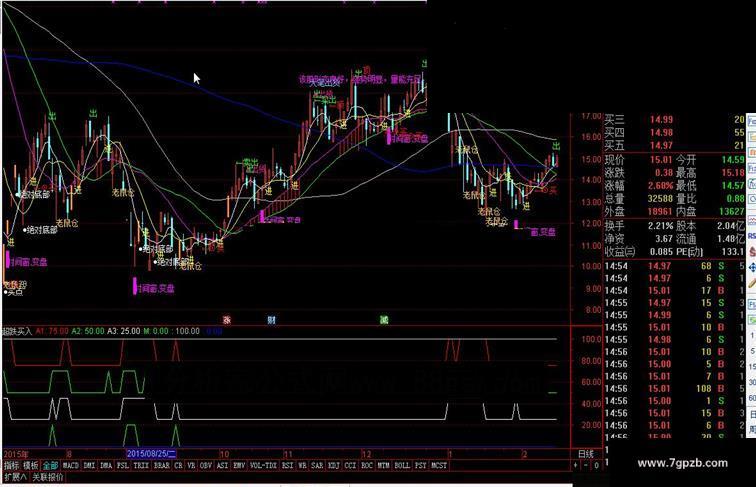
Task: Switch to the DMI indicator
Action: click(89, 466)
